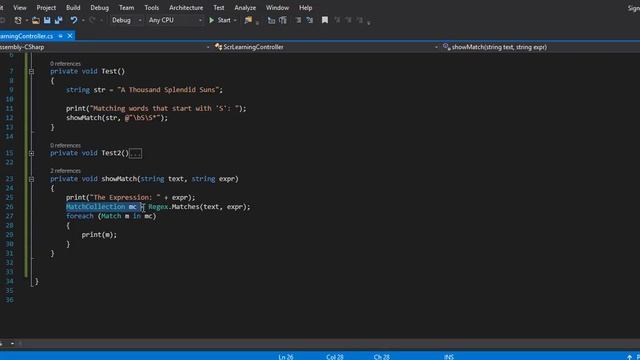This screenshot has height=360, width=640.
Task: Click print(m); inside the foreach loop
Action: point(99,235)
